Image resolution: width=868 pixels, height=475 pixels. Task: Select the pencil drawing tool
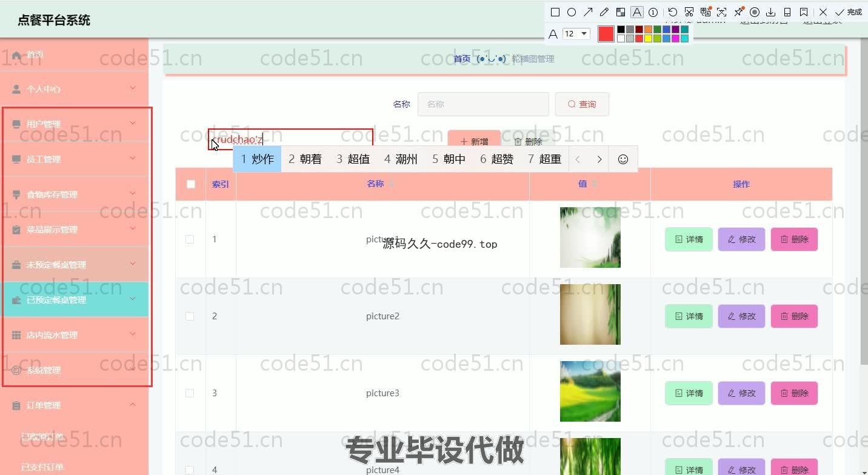click(604, 12)
